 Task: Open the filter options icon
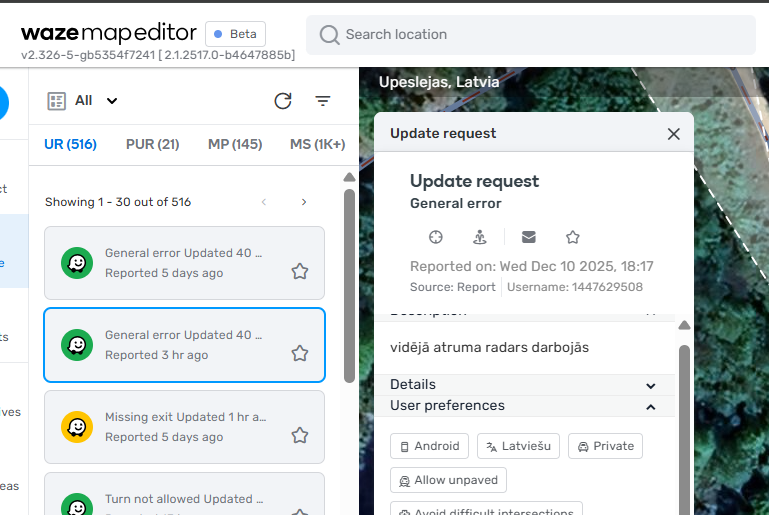pyautogui.click(x=323, y=101)
